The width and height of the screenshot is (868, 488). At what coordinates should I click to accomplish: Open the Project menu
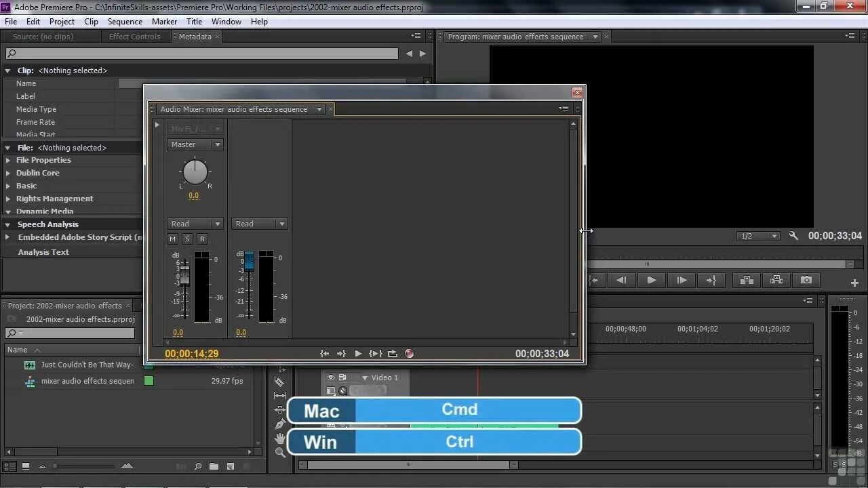62,21
